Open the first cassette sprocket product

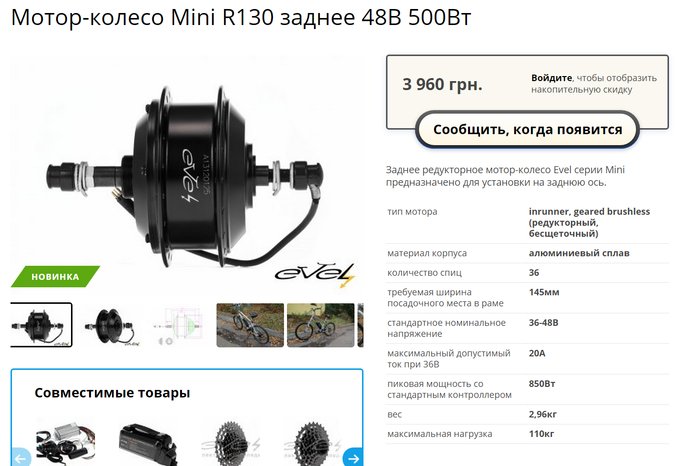coord(231,444)
